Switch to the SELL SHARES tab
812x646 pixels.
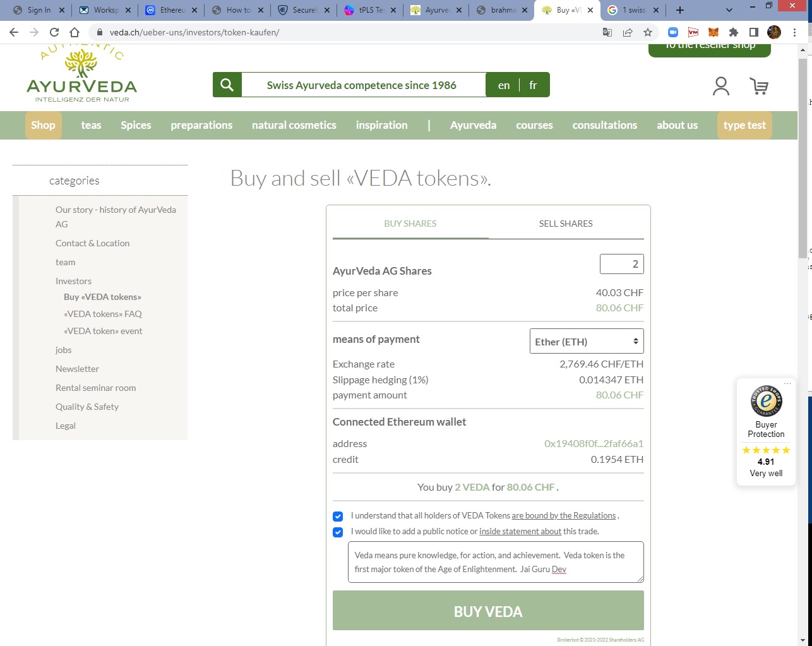click(566, 224)
